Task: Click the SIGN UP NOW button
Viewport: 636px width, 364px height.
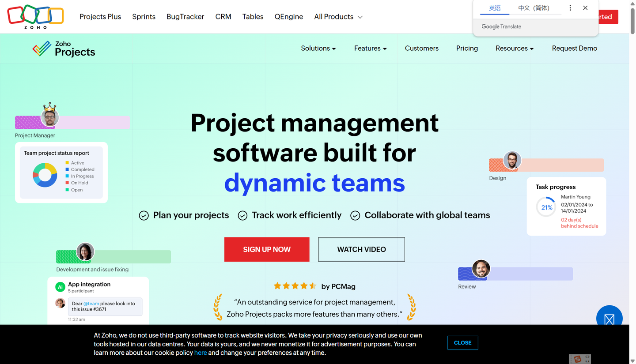Action: click(267, 249)
